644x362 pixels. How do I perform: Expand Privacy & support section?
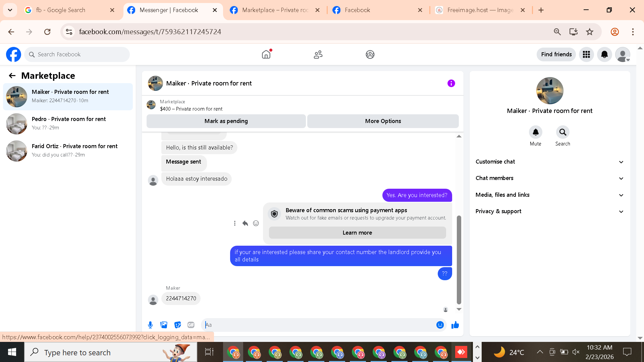[x=549, y=211]
